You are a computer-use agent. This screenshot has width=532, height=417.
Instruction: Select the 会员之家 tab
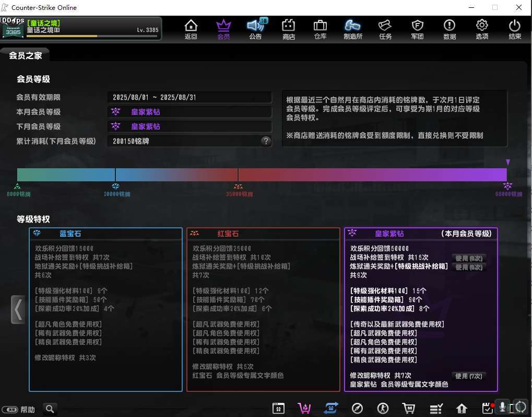click(x=26, y=55)
